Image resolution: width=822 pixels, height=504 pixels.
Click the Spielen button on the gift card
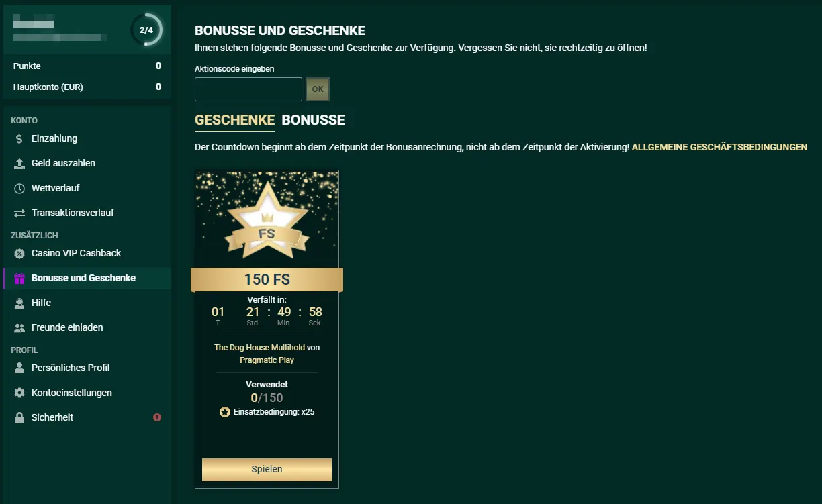pos(267,469)
